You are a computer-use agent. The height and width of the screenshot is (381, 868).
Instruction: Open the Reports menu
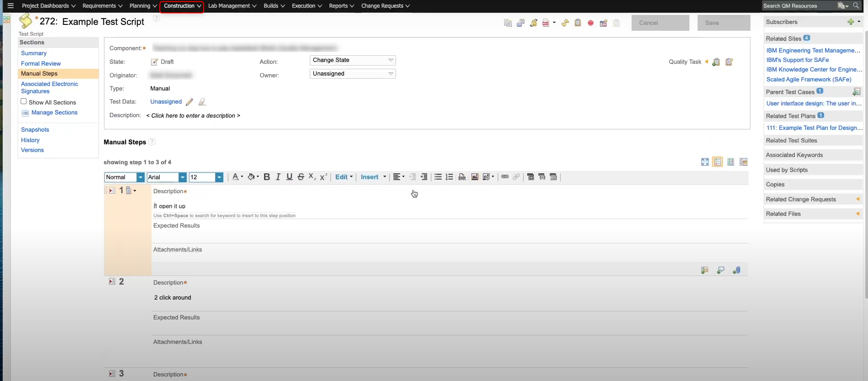coord(341,6)
